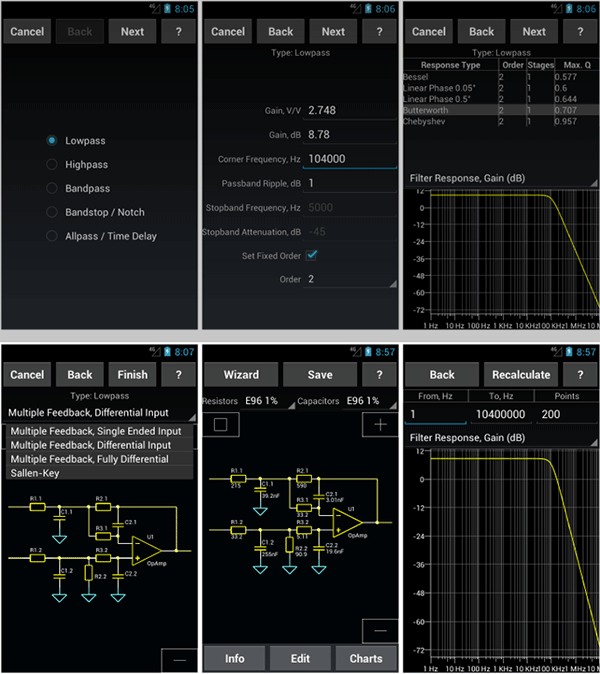Choose the Sallen-Key topology option
Viewport: 600px width, 674px height.
[99, 473]
